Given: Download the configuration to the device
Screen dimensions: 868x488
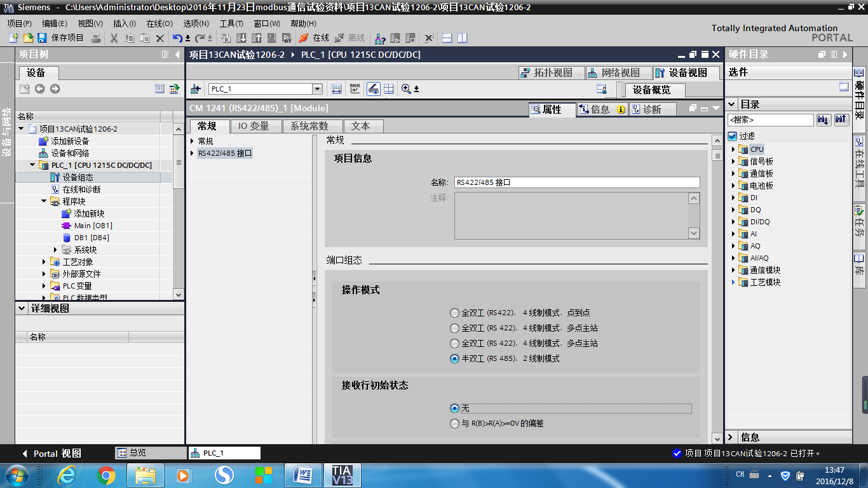Looking at the screenshot, I should tap(241, 38).
